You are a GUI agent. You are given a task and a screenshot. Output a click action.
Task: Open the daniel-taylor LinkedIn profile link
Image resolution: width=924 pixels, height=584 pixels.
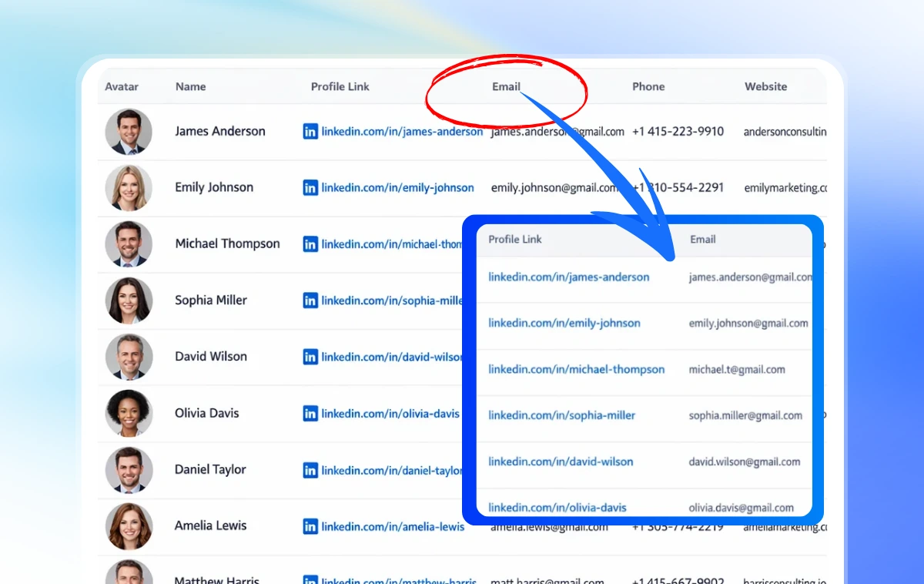click(x=392, y=470)
